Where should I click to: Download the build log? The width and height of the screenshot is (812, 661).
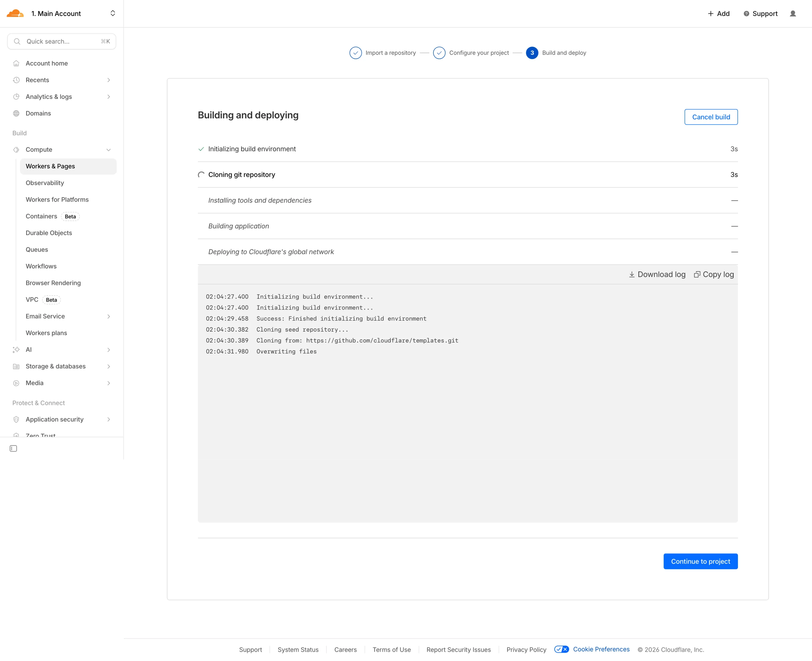pyautogui.click(x=657, y=274)
